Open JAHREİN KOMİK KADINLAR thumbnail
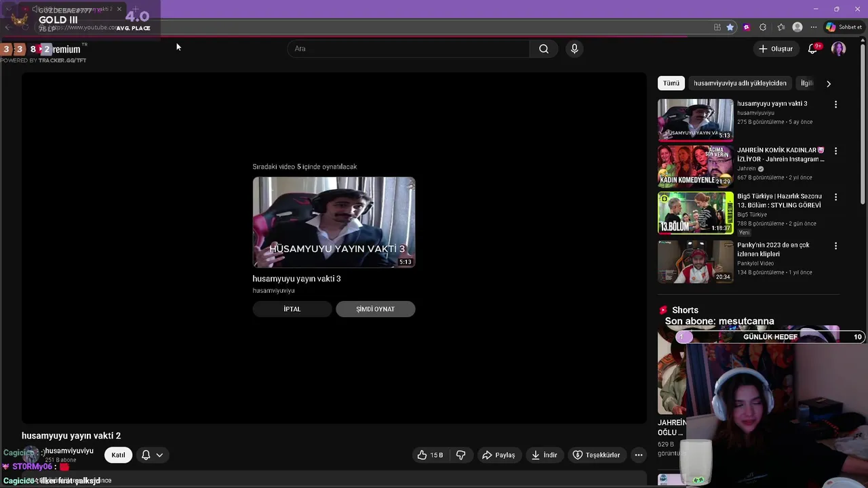868x488 pixels. (x=695, y=166)
